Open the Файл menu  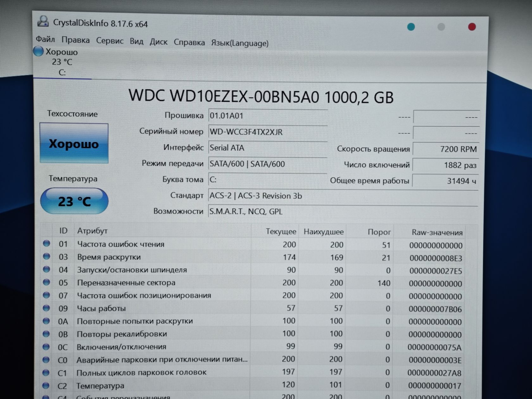[x=45, y=39]
